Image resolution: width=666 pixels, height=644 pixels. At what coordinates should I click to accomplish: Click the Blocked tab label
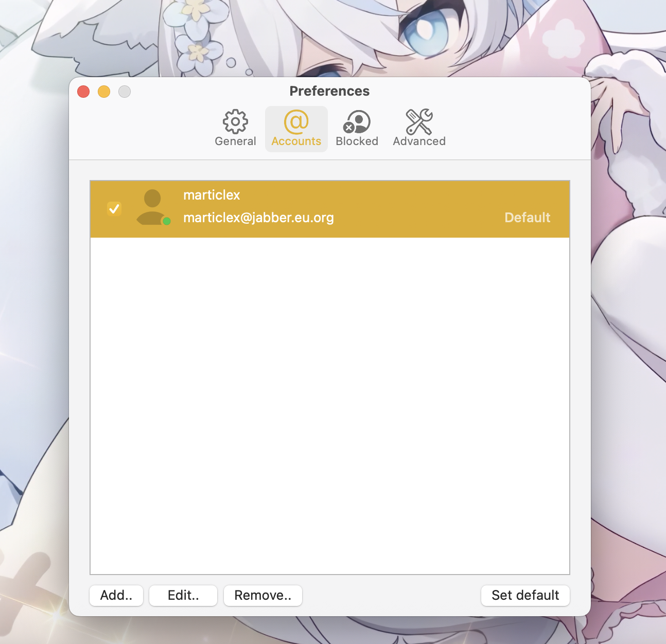[x=357, y=141]
